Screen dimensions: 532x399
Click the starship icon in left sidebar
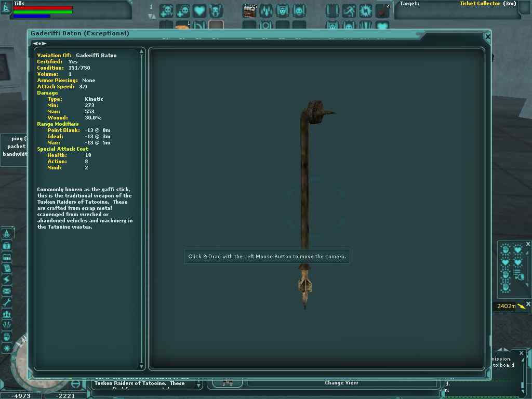[x=7, y=233]
